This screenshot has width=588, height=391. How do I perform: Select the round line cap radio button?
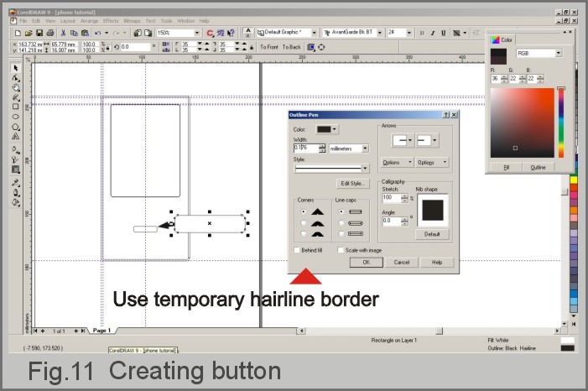pos(341,223)
